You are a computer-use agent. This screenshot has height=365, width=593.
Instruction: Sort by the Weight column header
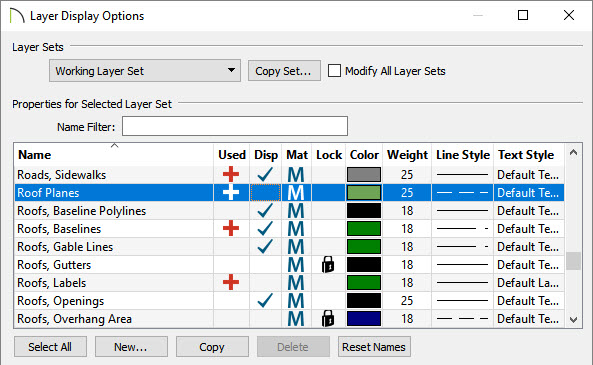coord(407,155)
